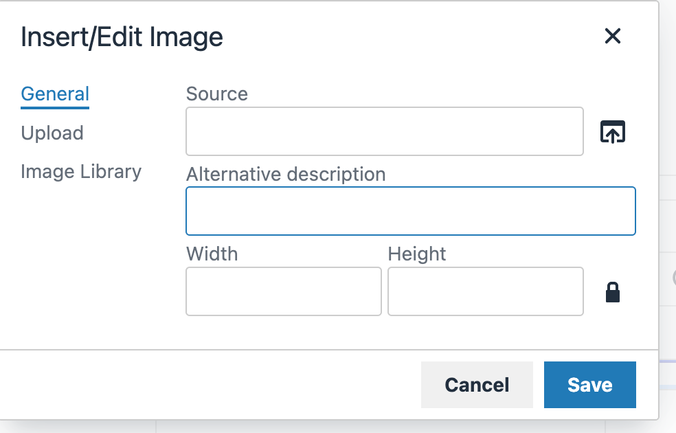The height and width of the screenshot is (433, 676).
Task: Click the partially visible circle behind dialog
Action: coord(674,278)
